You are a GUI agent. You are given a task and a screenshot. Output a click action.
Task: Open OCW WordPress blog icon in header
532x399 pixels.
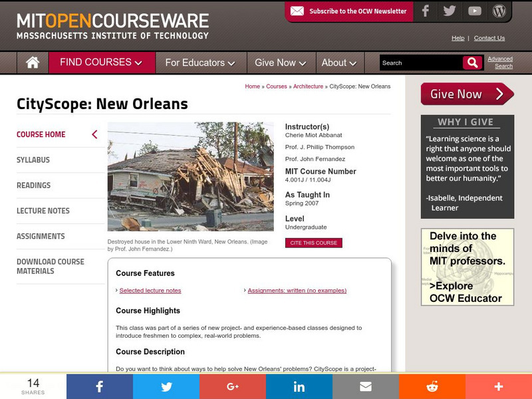pyautogui.click(x=499, y=11)
